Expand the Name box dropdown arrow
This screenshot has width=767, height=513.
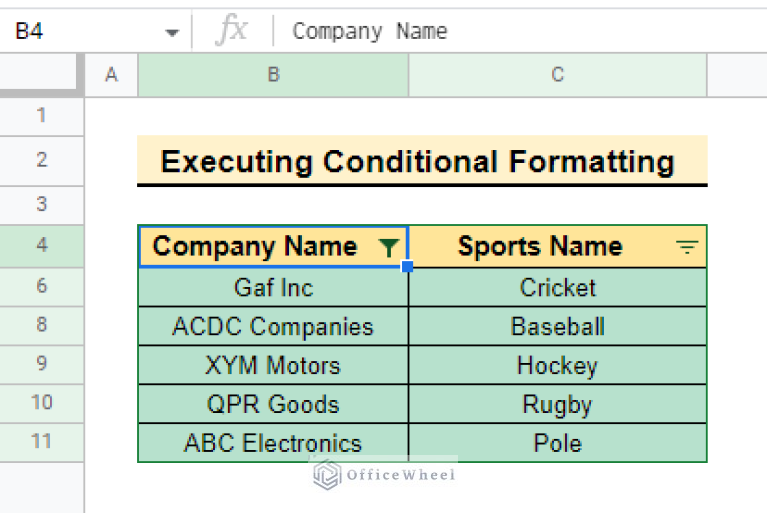(172, 33)
